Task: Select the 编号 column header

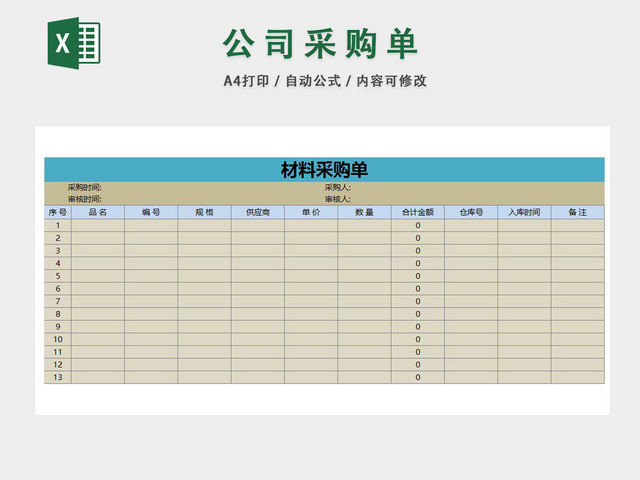Action: coord(151,212)
